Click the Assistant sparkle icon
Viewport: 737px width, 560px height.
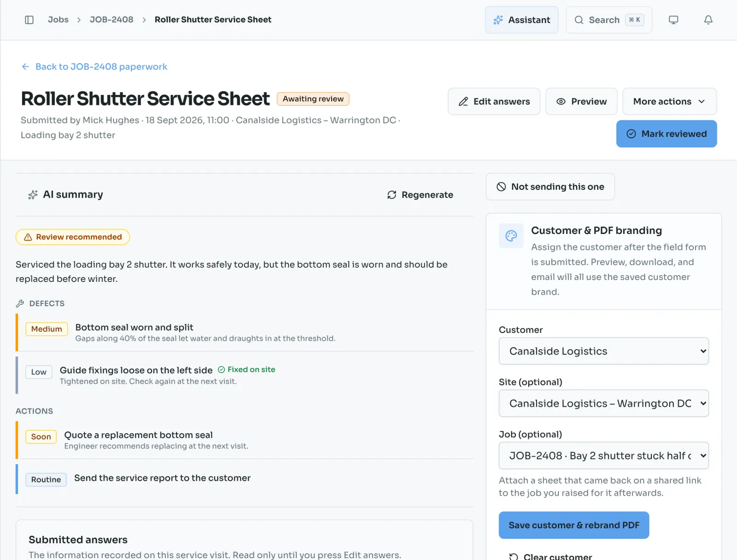[x=498, y=20]
